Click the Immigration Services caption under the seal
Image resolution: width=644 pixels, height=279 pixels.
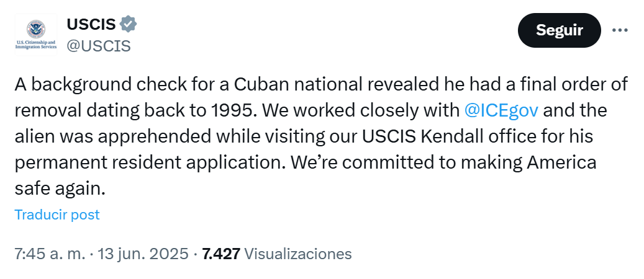tap(36, 48)
